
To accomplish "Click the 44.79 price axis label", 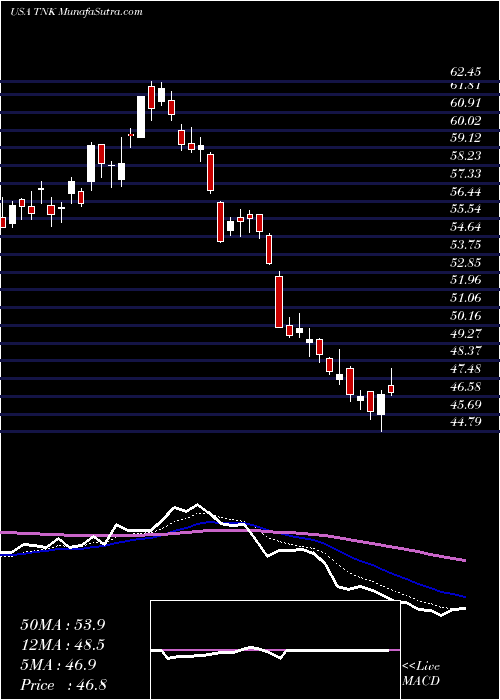I will [x=465, y=422].
